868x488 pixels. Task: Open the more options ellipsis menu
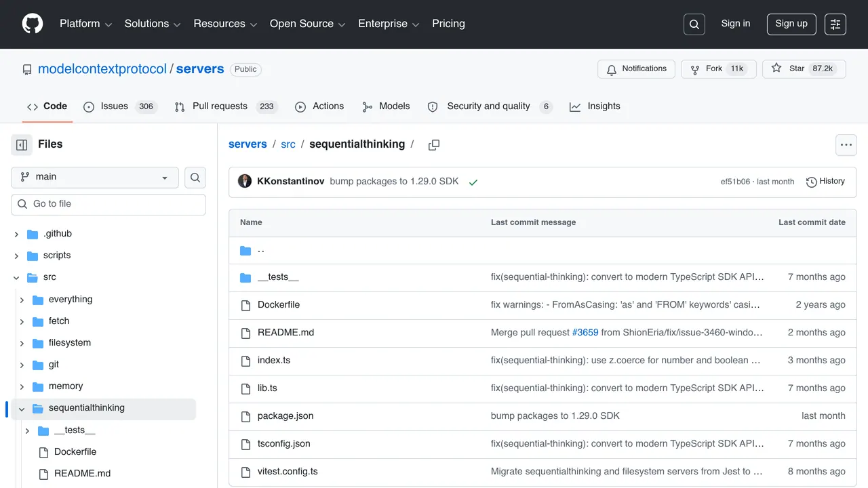(846, 145)
